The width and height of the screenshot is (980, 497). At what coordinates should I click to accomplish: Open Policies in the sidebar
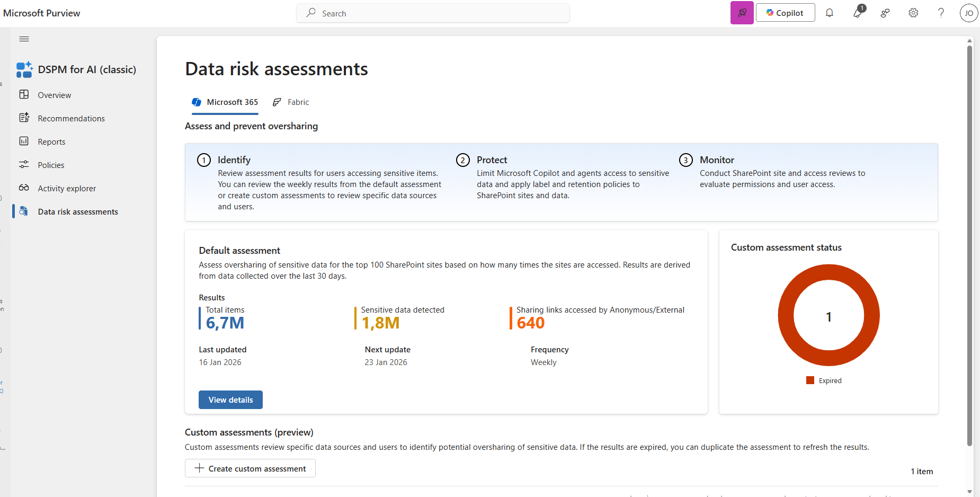click(51, 165)
